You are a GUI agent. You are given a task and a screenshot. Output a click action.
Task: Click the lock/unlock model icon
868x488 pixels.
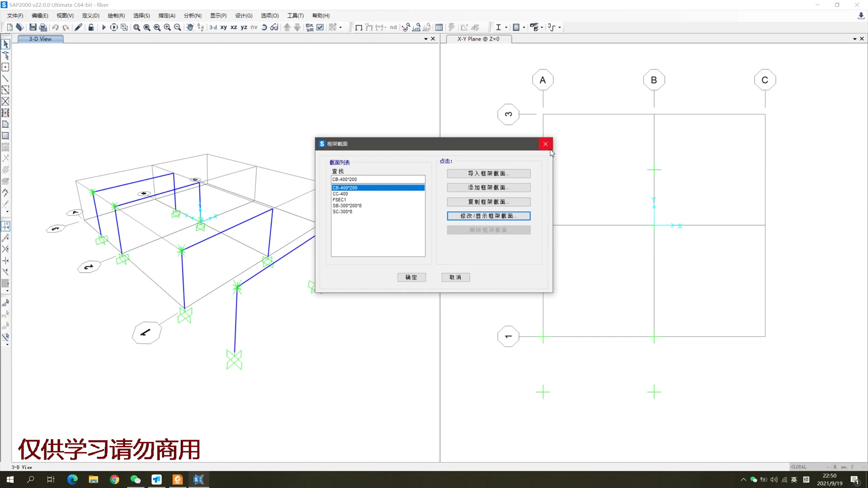(91, 28)
